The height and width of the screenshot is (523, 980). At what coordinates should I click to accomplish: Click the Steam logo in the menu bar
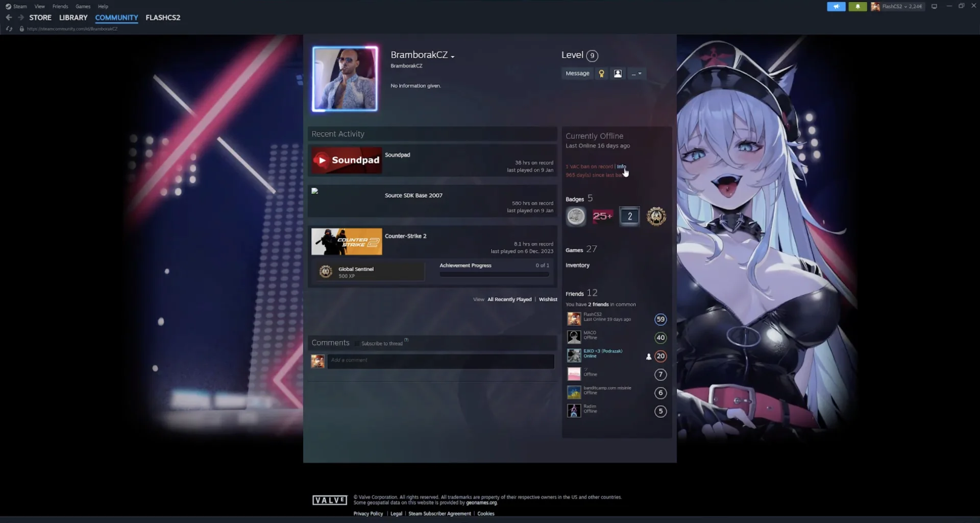coord(8,7)
